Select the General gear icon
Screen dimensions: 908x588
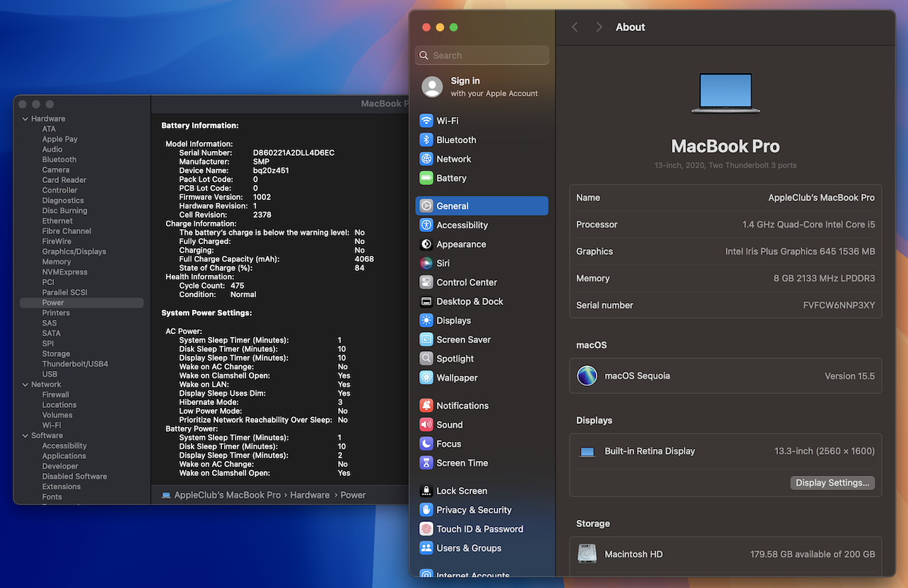(x=426, y=206)
